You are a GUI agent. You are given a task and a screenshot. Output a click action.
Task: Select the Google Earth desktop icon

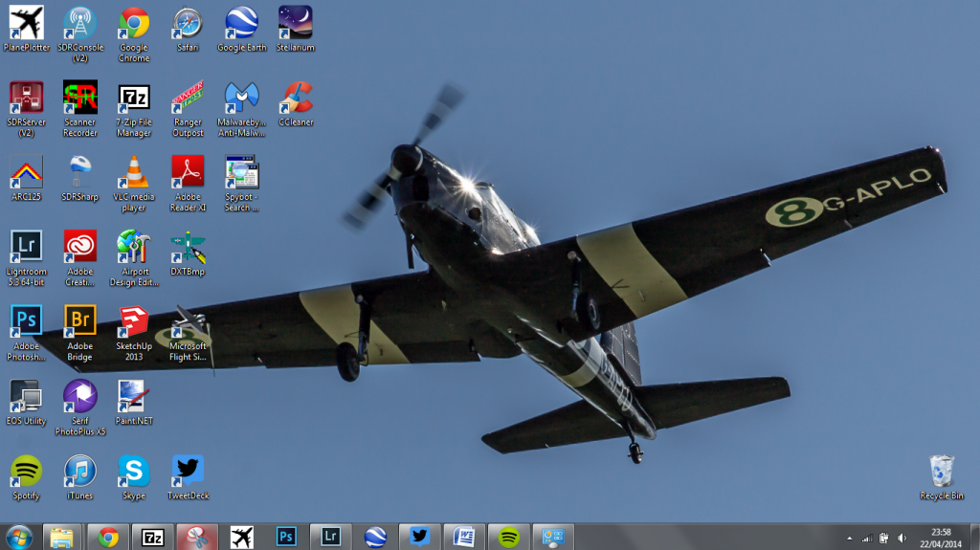coord(242,29)
